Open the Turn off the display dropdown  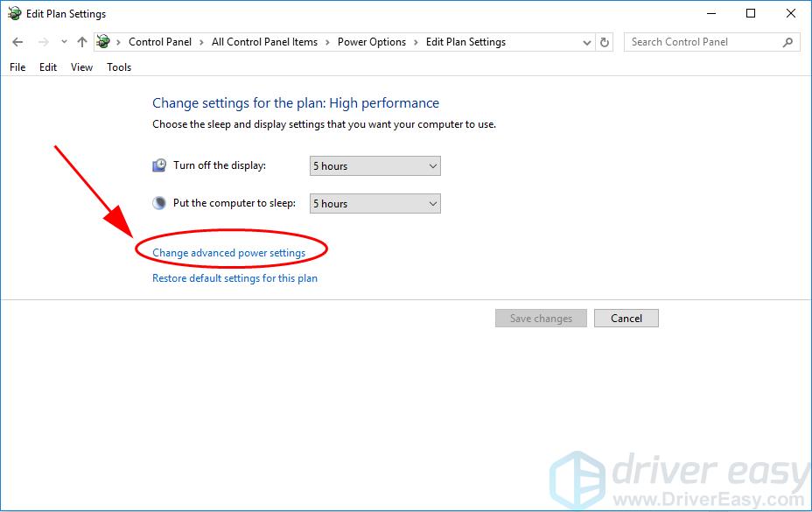pos(374,166)
